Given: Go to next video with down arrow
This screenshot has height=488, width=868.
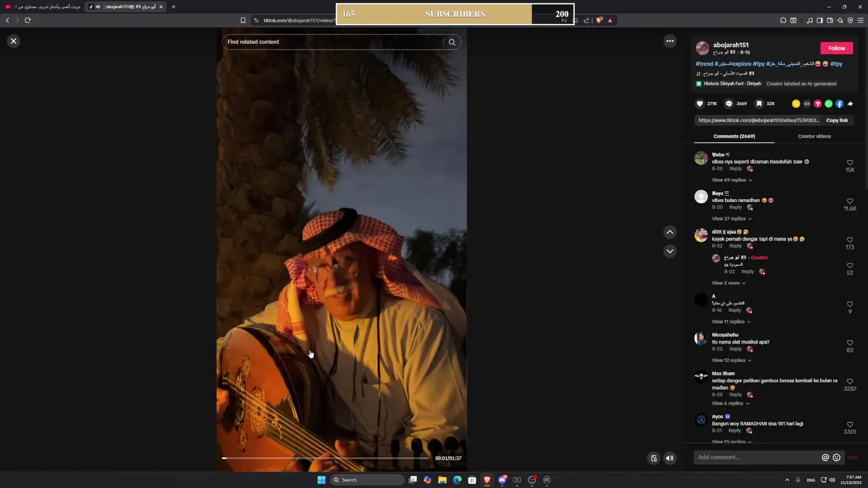Looking at the screenshot, I should click(x=669, y=251).
